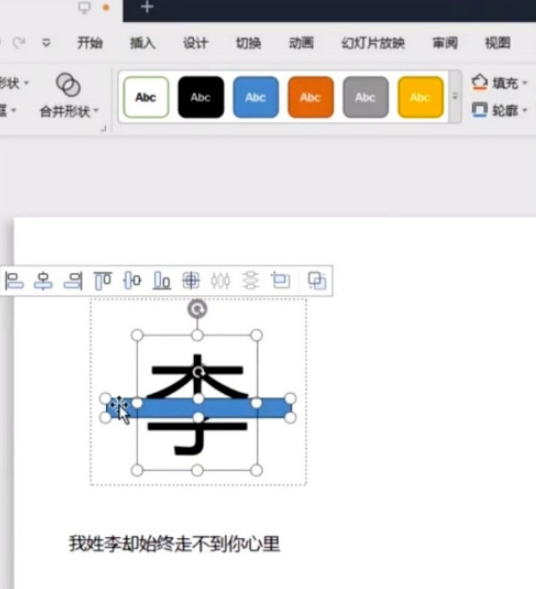Click the inner rotate handle on 李
The image size is (536, 589).
click(198, 372)
